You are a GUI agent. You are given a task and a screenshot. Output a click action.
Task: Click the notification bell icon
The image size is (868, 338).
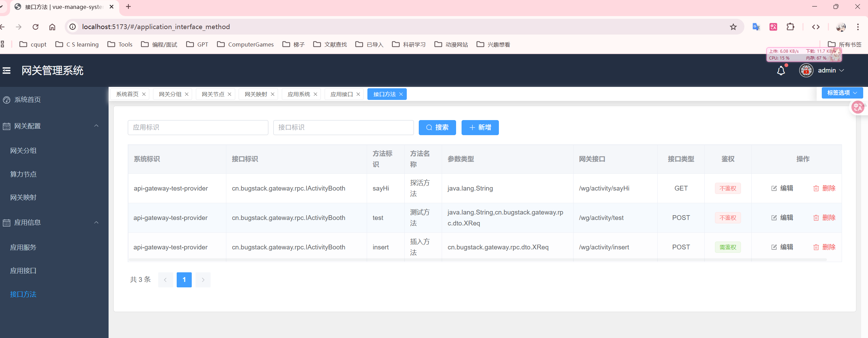[x=781, y=71]
